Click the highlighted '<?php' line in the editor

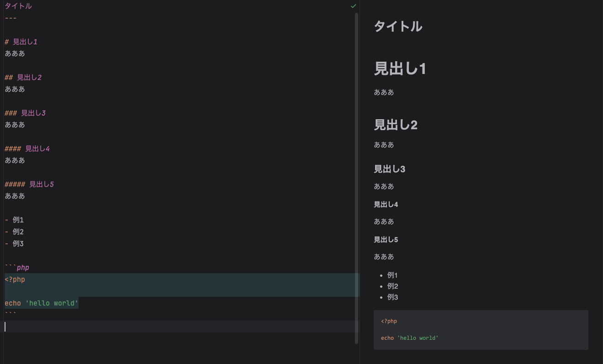coord(15,280)
